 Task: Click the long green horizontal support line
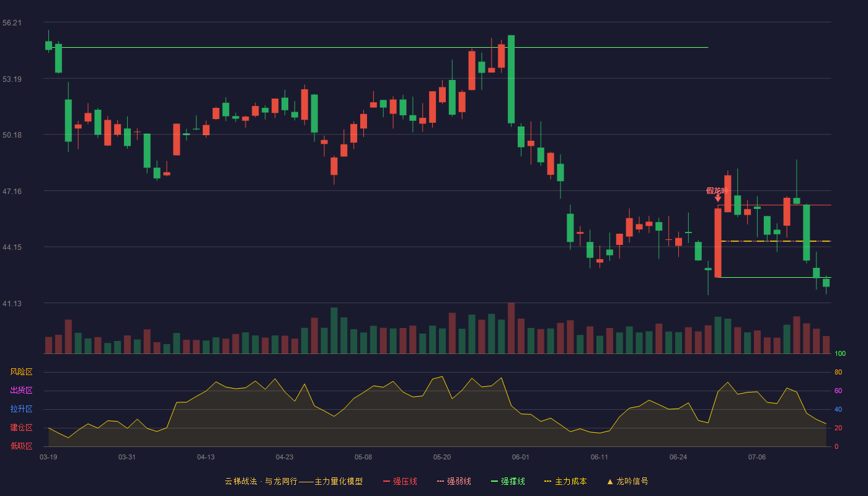(377, 47)
